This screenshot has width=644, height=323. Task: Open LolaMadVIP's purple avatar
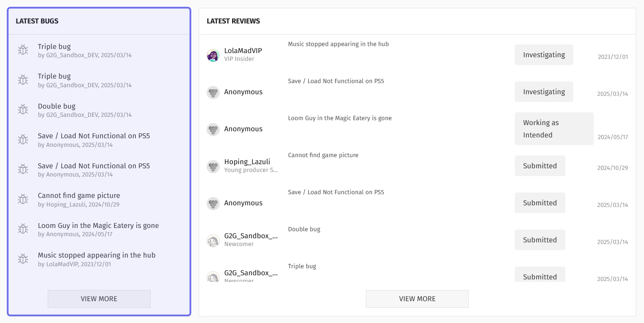point(213,56)
